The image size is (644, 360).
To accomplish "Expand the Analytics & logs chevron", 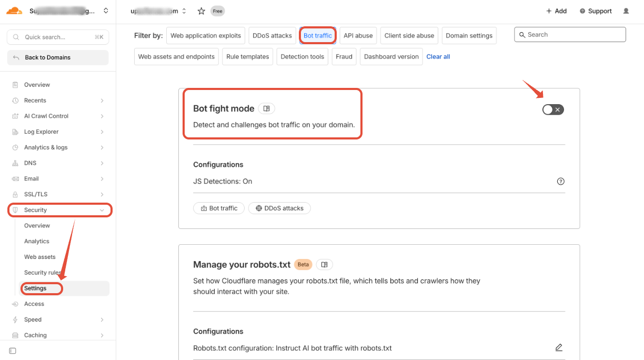I will (x=102, y=147).
